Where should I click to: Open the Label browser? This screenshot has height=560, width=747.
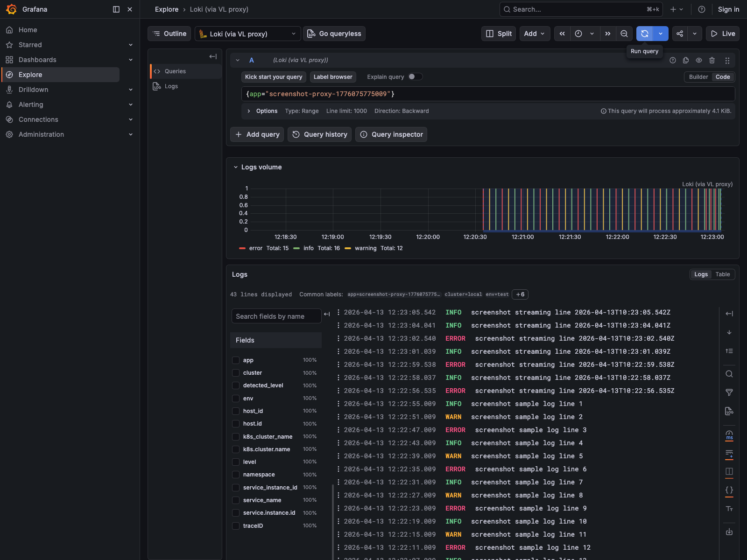pyautogui.click(x=333, y=77)
